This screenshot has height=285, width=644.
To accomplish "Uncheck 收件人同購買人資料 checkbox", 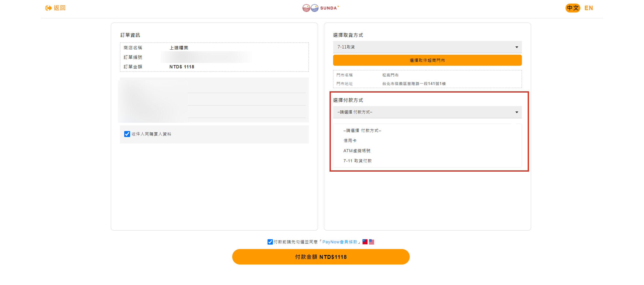I will click(127, 134).
